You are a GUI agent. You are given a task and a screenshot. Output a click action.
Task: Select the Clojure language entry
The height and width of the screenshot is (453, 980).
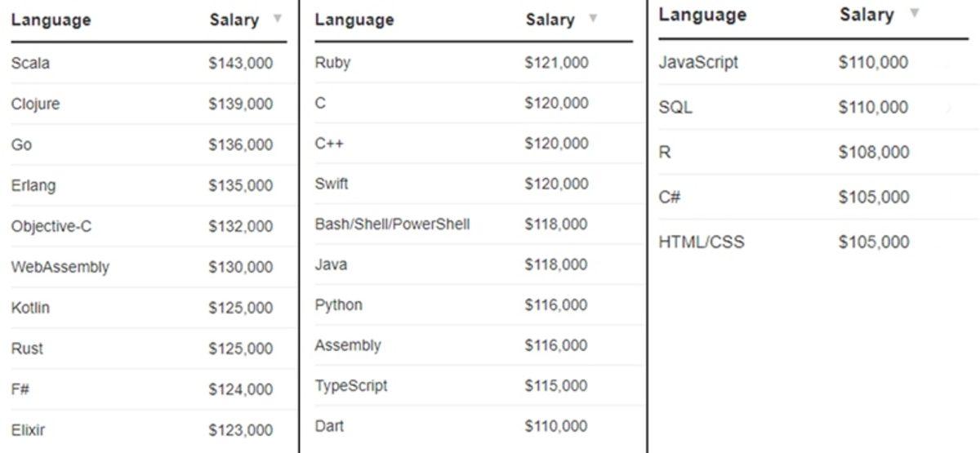35,104
